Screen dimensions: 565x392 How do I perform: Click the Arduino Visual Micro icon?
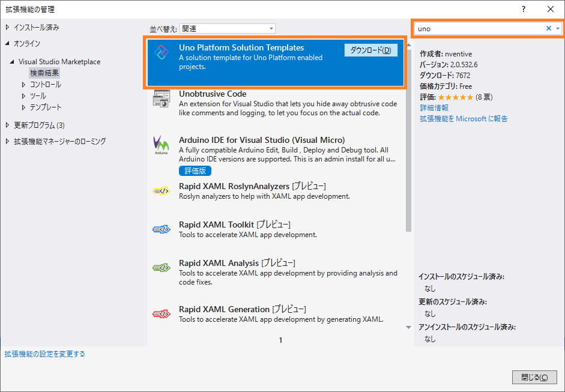coord(162,145)
